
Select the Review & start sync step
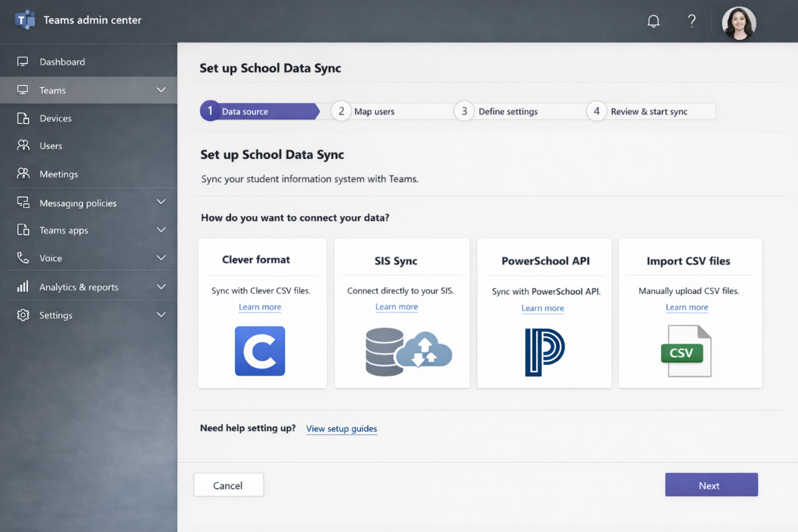point(650,111)
